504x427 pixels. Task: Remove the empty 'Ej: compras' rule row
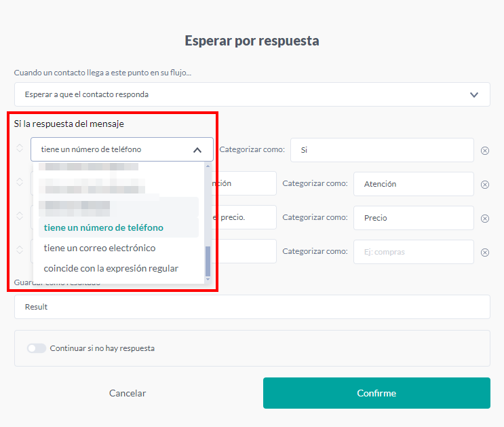click(x=485, y=253)
